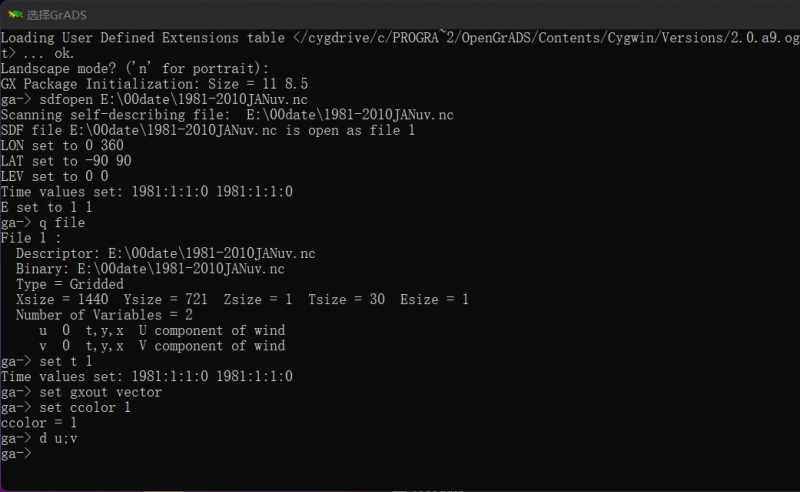This screenshot has width=800, height=492.
Task: Click the GrADS window icon in title bar
Action: click(14, 14)
